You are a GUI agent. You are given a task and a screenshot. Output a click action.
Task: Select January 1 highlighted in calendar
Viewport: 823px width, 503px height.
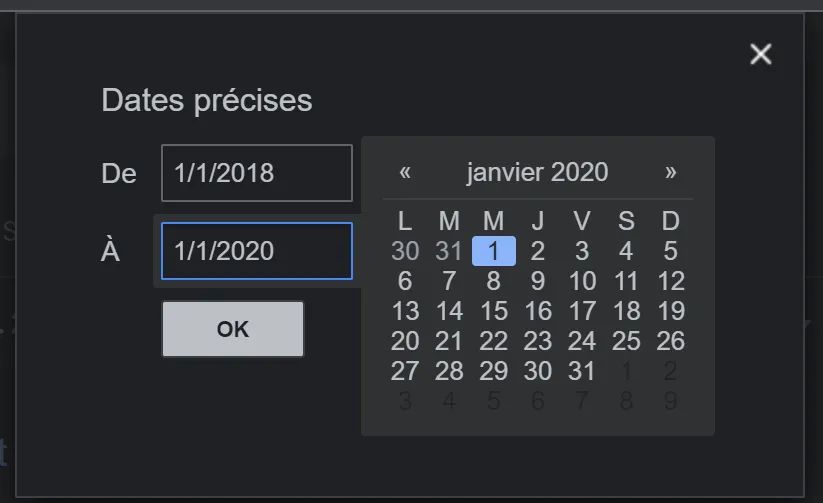(493, 251)
